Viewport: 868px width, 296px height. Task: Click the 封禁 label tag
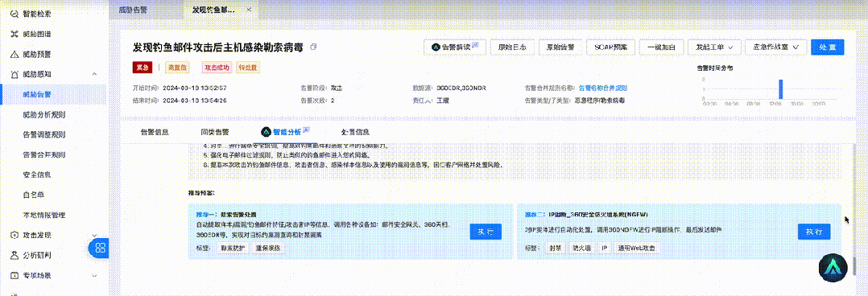(556, 248)
